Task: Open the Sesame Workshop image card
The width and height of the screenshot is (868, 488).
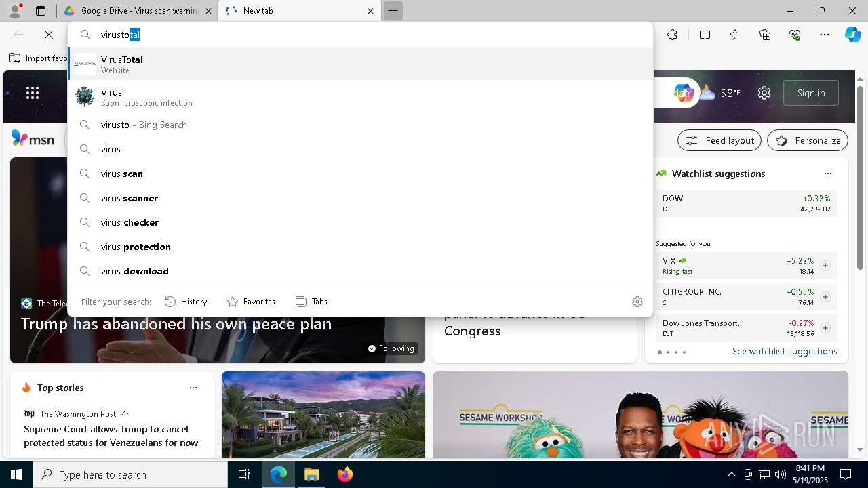Action: tap(641, 415)
